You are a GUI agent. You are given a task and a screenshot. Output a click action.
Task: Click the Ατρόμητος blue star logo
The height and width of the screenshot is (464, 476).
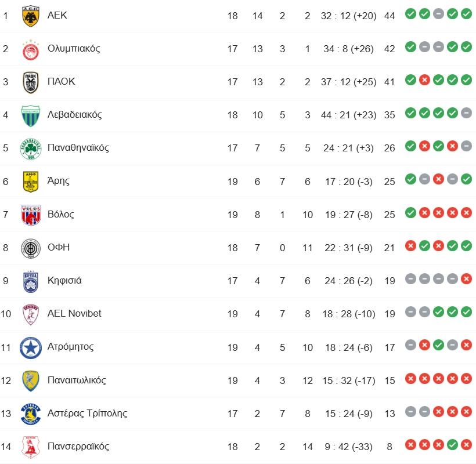pos(30,347)
